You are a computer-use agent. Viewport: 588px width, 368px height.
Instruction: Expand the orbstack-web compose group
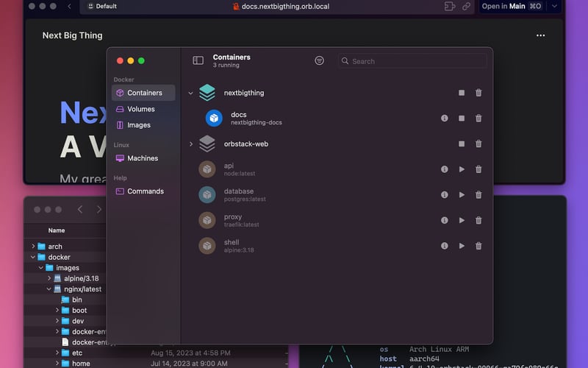[x=190, y=144]
